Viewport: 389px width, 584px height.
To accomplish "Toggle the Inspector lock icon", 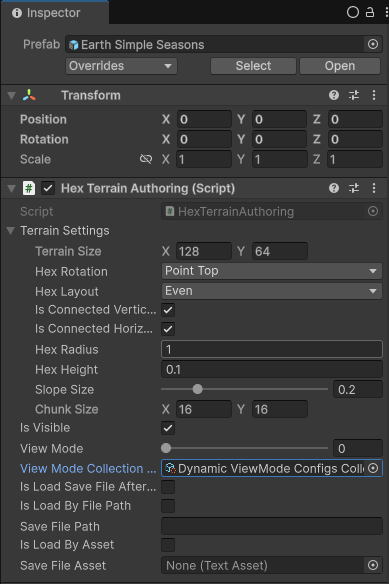I will [370, 12].
